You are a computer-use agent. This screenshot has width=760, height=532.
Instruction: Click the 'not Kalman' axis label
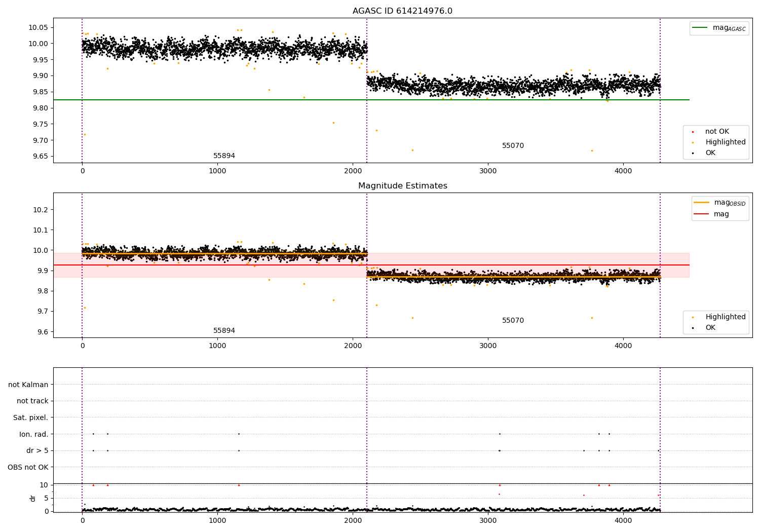(x=28, y=385)
